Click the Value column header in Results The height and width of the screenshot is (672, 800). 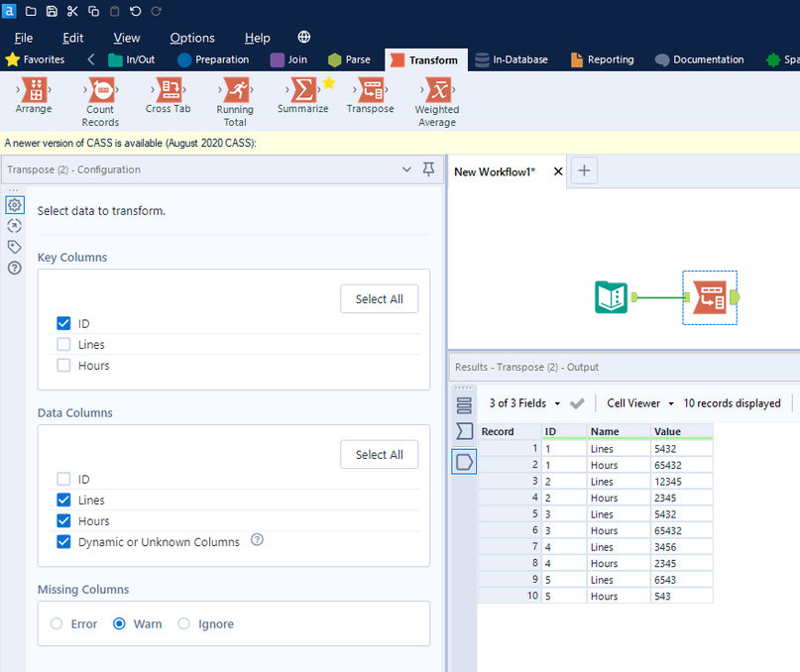click(681, 432)
